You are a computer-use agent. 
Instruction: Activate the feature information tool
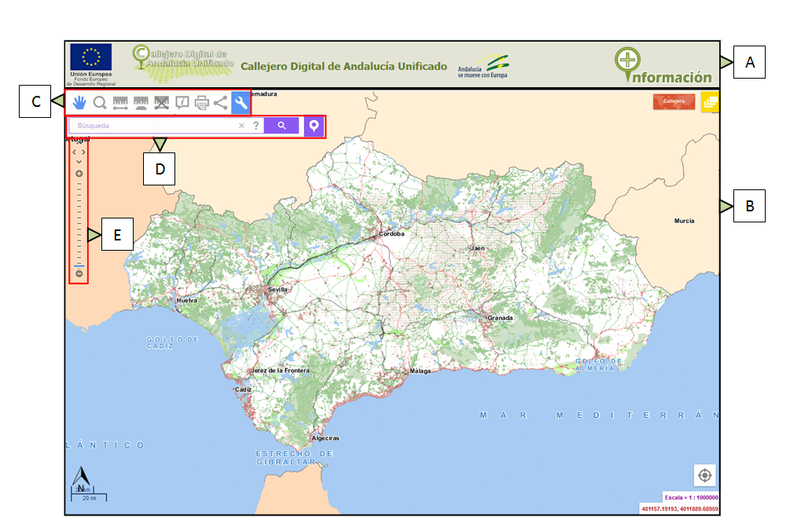(x=182, y=101)
